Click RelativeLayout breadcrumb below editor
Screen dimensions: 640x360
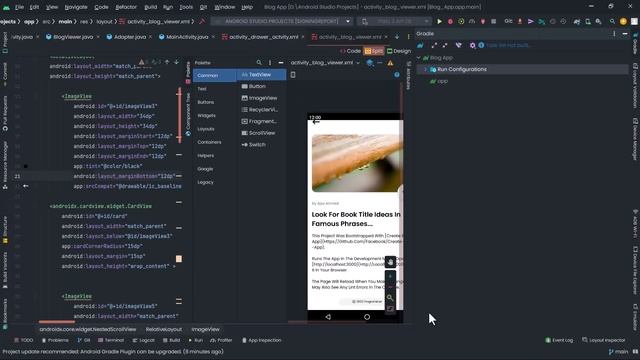pos(164,329)
